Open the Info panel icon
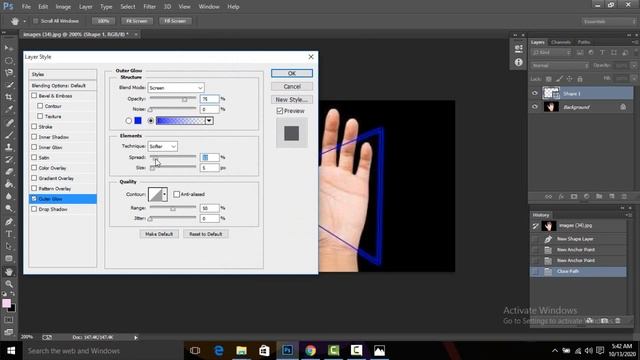The height and width of the screenshot is (360, 640). click(x=518, y=62)
